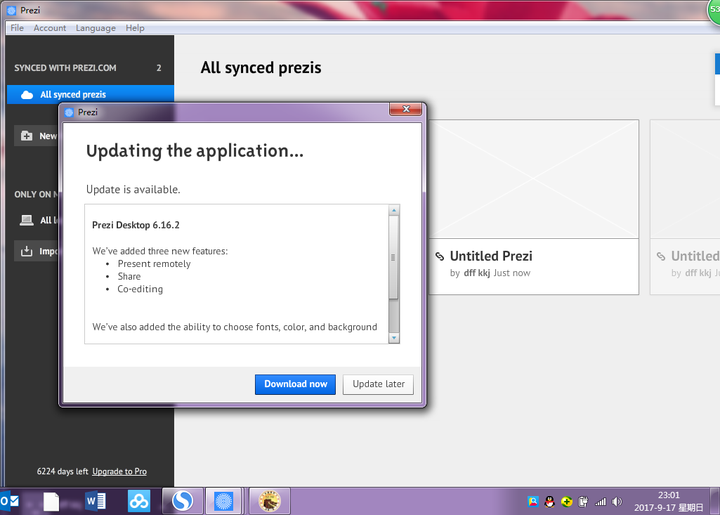
Task: Open the round emblem taskbar app
Action: point(270,501)
